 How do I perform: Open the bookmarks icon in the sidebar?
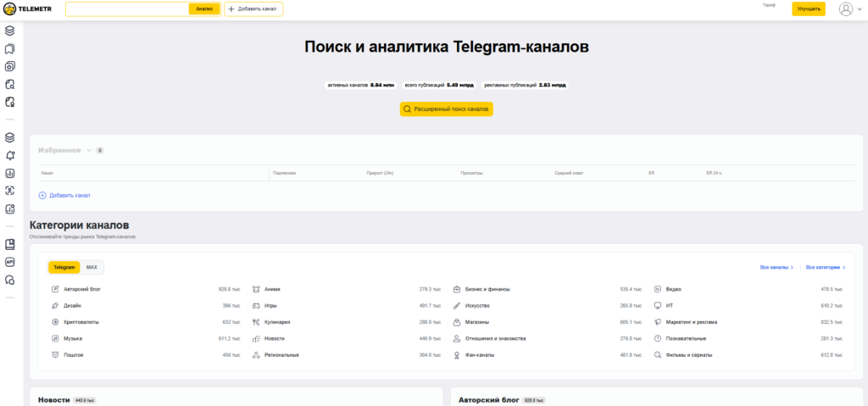click(9, 49)
